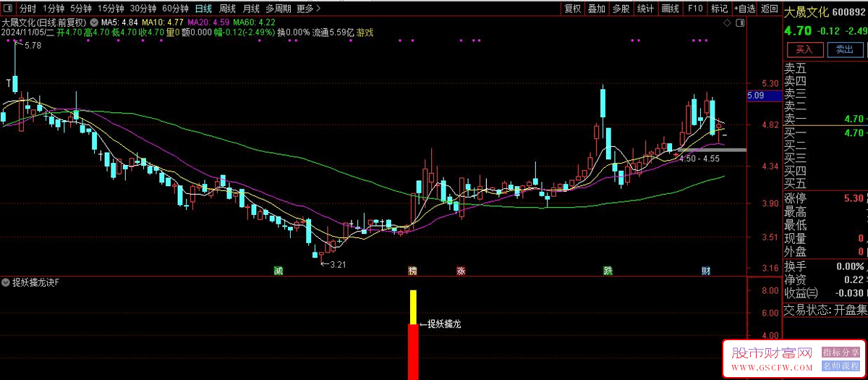Screen dimensions: 868x380
Task: Add stock to 自选 watchlist
Action: coord(744,9)
